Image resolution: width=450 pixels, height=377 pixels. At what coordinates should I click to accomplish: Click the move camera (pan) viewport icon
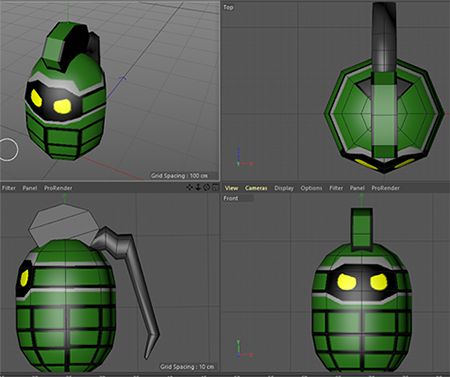tap(190, 187)
